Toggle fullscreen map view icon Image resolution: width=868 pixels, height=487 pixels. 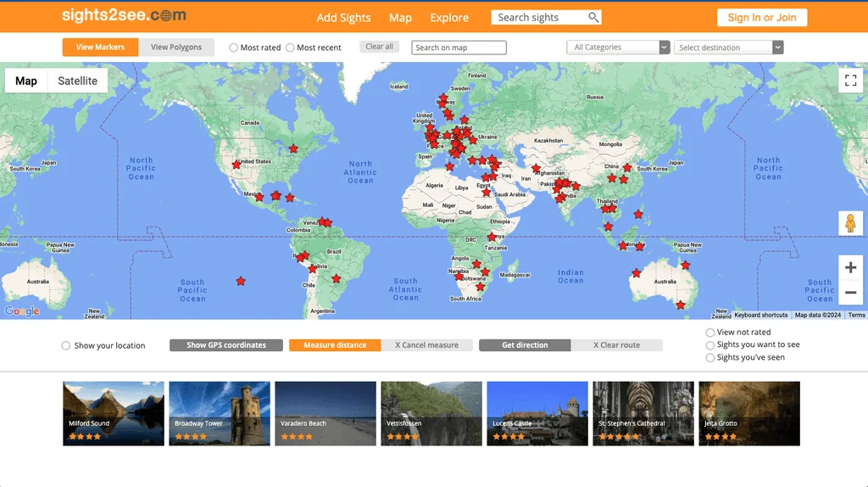tap(850, 81)
